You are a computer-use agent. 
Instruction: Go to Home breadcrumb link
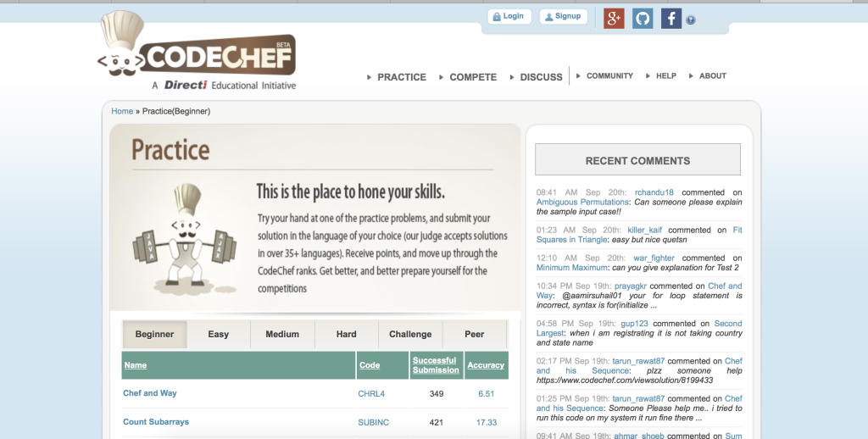(122, 111)
